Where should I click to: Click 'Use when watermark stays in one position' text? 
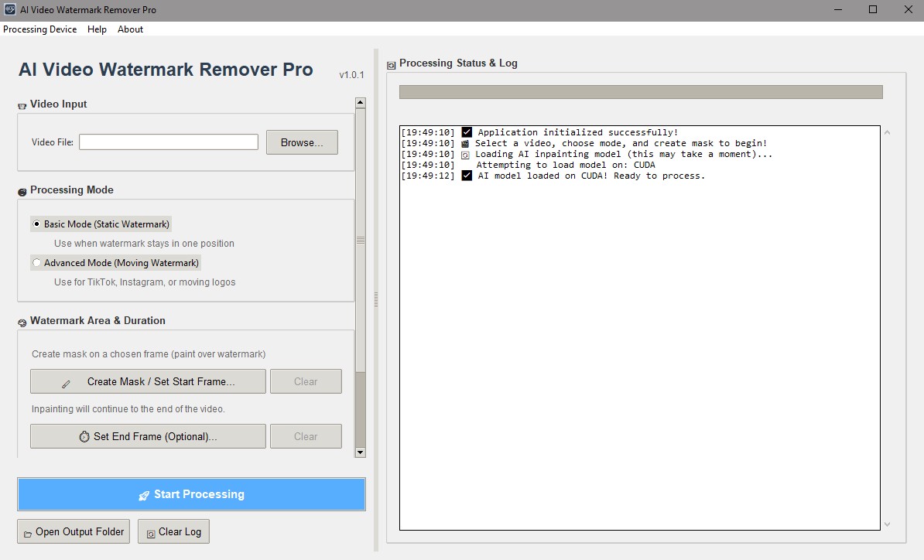[145, 243]
